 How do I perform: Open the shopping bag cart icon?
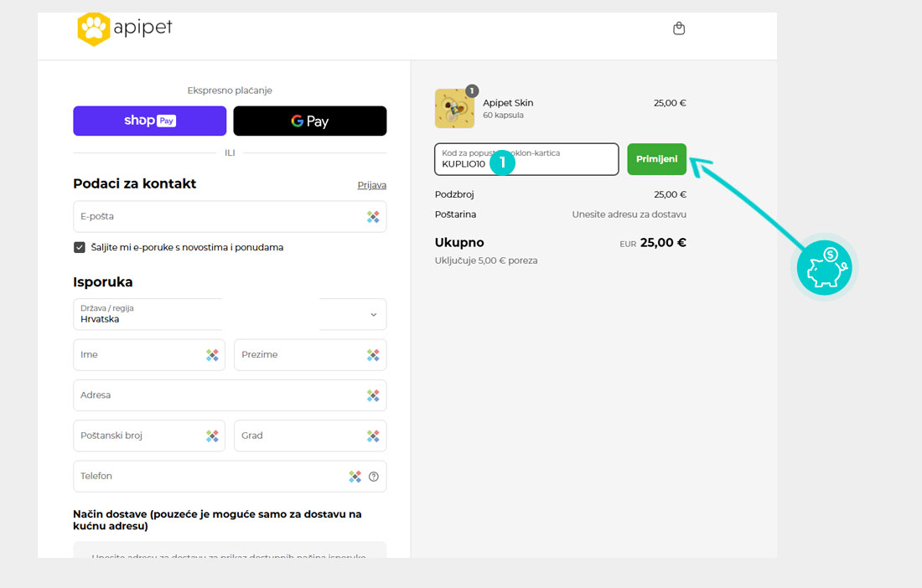pos(679,28)
